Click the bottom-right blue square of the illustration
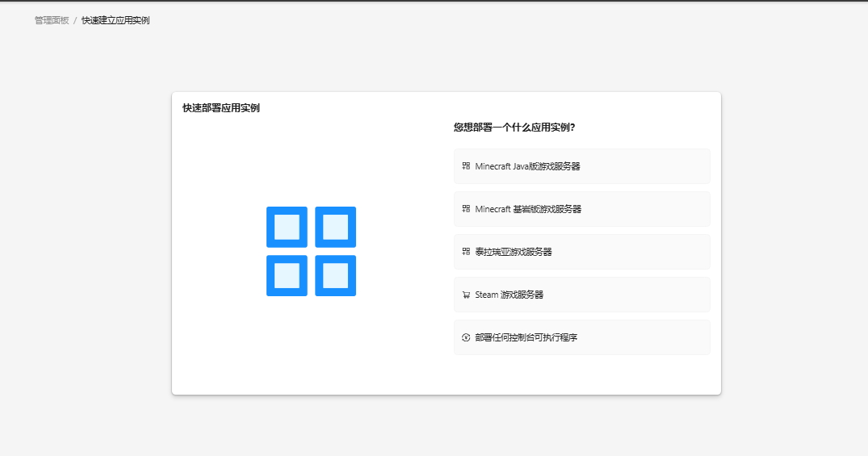This screenshot has width=868, height=456. pos(335,275)
